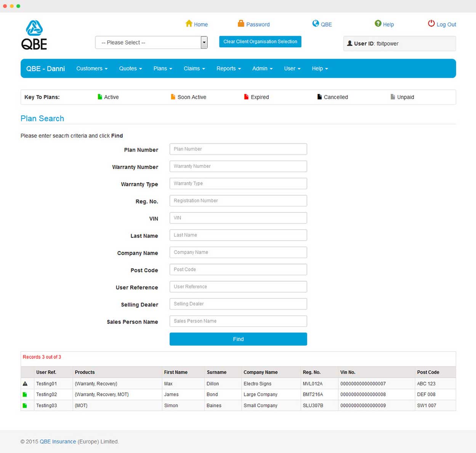Expand the Reports menu

click(x=229, y=69)
